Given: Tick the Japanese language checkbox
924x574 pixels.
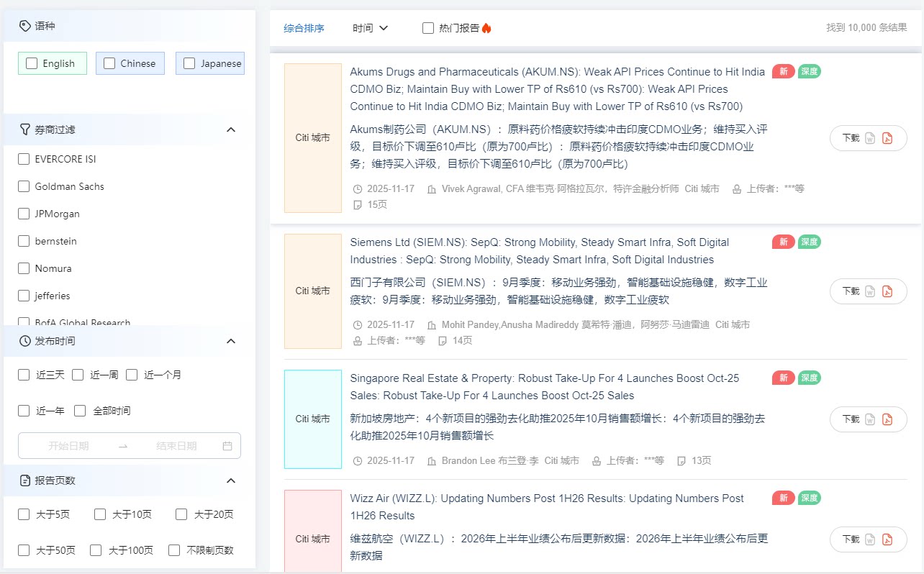Looking at the screenshot, I should [189, 63].
